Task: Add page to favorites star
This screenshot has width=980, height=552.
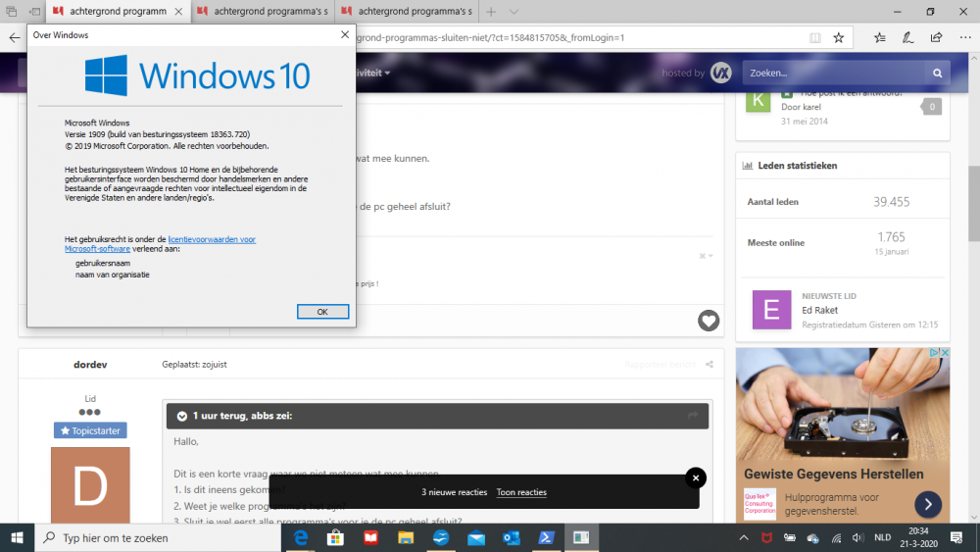Action: pyautogui.click(x=839, y=37)
